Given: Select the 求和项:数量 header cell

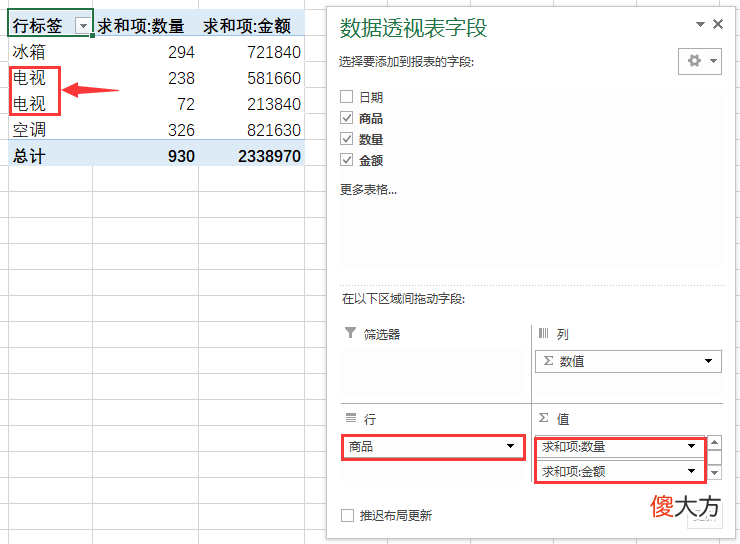Looking at the screenshot, I should coord(145,23).
